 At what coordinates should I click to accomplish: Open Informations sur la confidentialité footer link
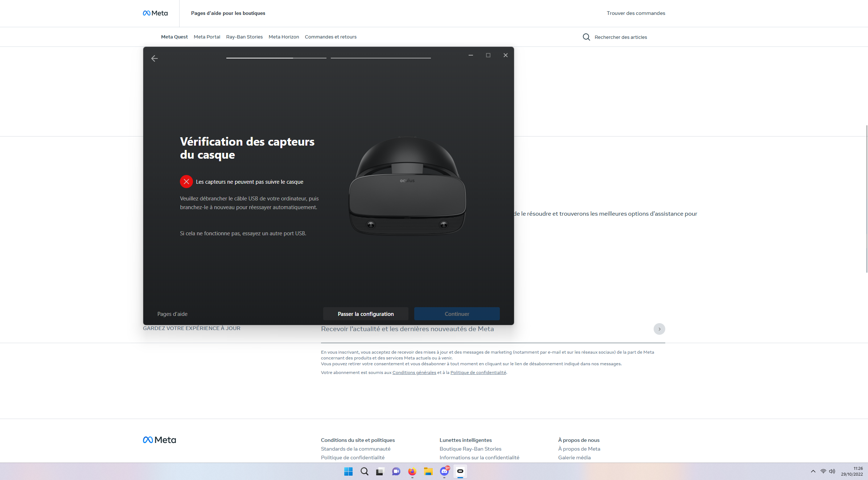pyautogui.click(x=480, y=457)
